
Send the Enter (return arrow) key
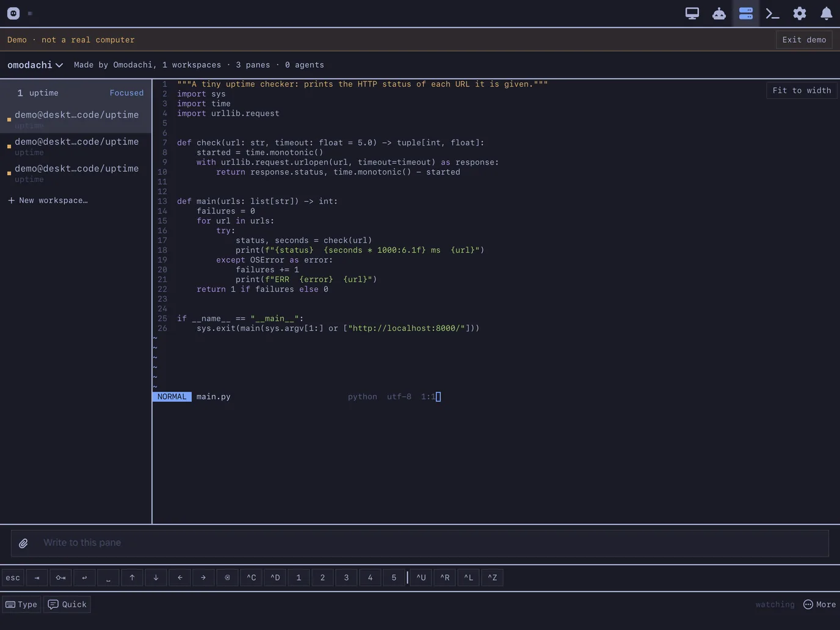(x=84, y=577)
